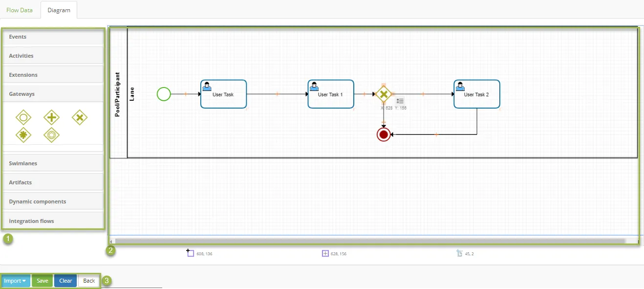Click the exclusive gateway on the canvas
644x289 pixels.
click(x=384, y=94)
